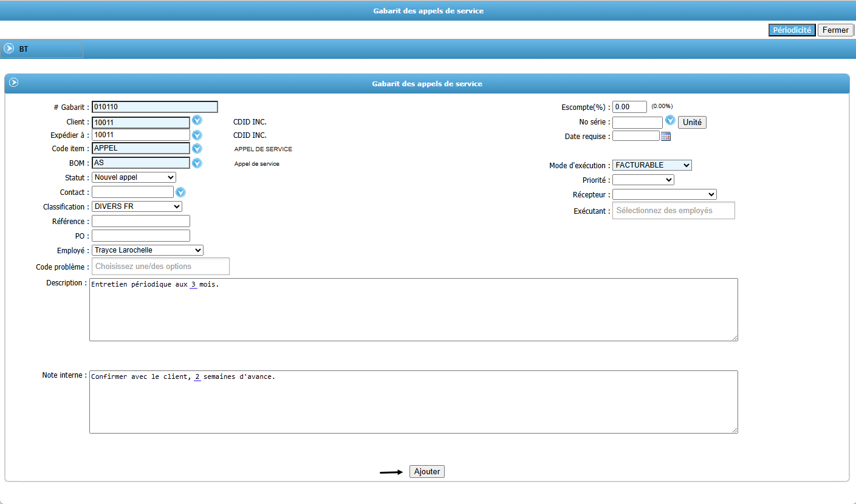Click the Description textarea resize handle
This screenshot has height=504, width=856.
coord(734,338)
